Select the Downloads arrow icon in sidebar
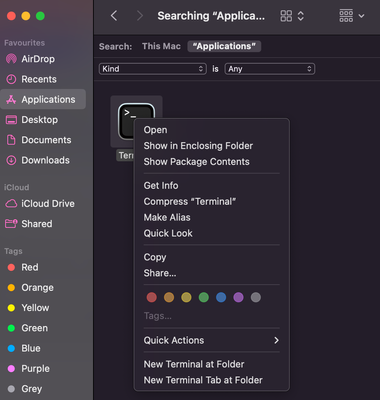Screen dimensions: 380x400 11,160
